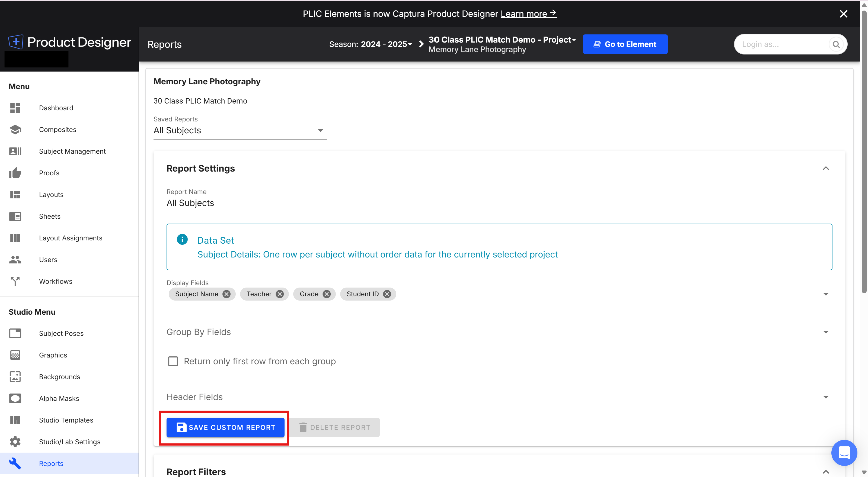Screen dimensions: 868x477
Task: Dismiss the announcement banner
Action: coord(843,14)
